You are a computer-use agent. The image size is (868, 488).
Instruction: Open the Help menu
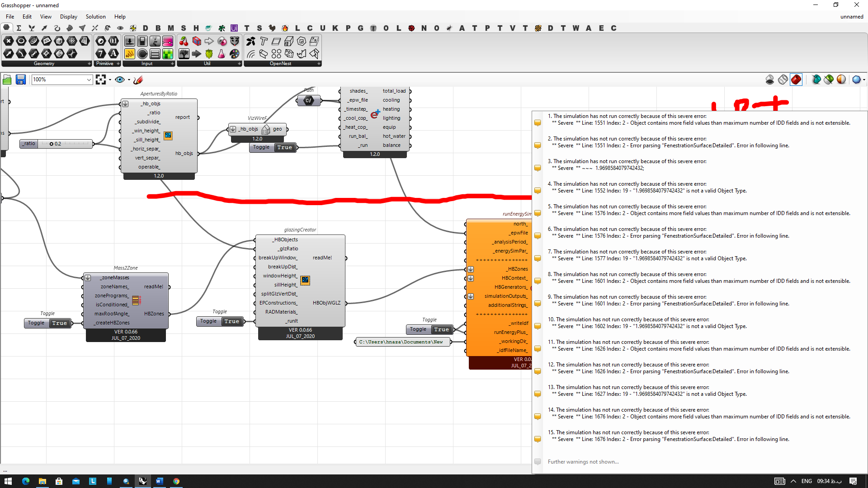pos(120,17)
